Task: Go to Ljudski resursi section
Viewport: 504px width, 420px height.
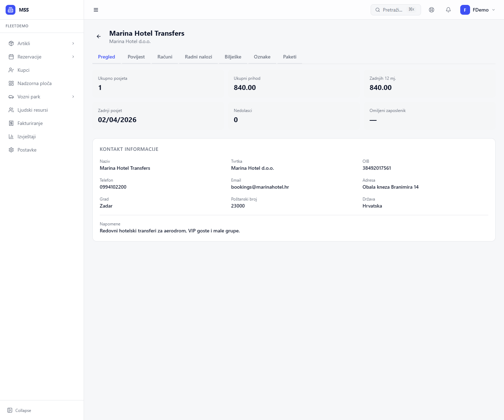Action: point(33,110)
